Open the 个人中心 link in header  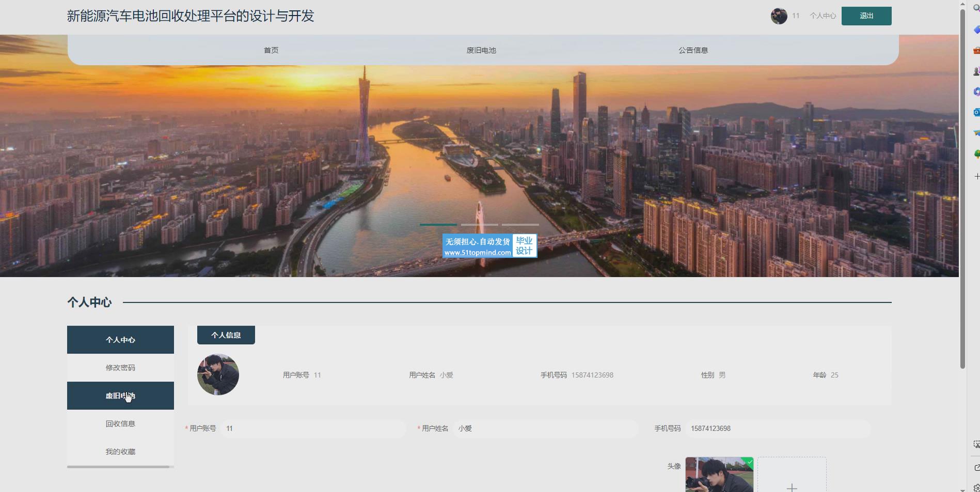point(823,16)
